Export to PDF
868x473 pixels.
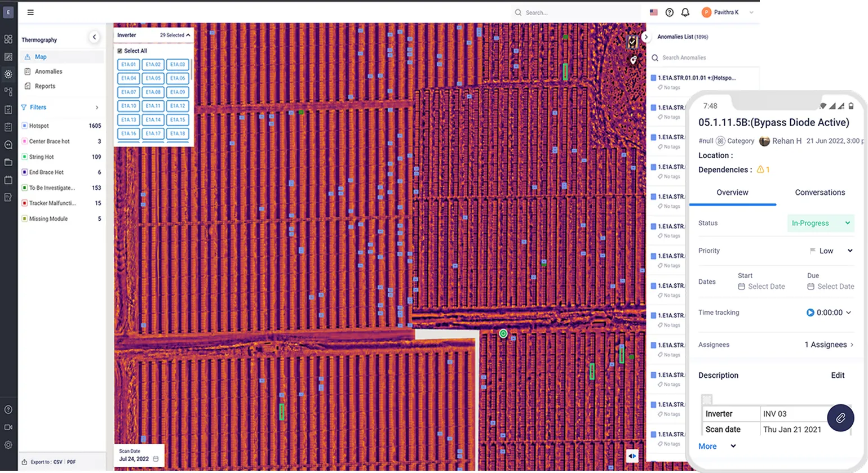[x=72, y=462]
